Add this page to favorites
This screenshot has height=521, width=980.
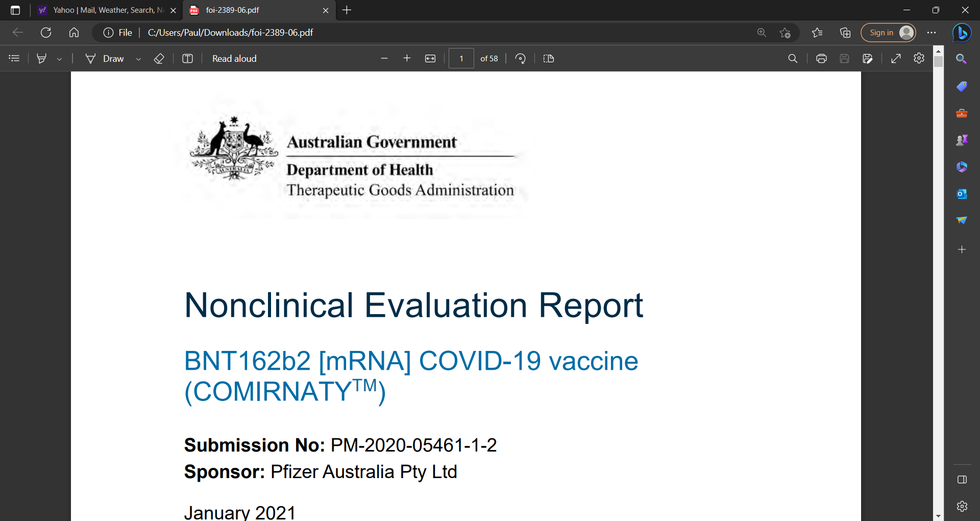pyautogui.click(x=785, y=33)
